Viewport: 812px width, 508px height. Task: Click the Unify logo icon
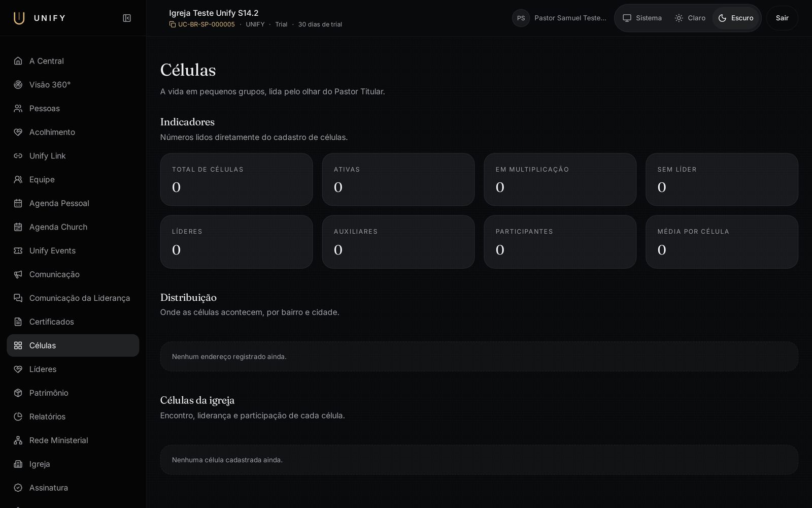click(x=19, y=18)
